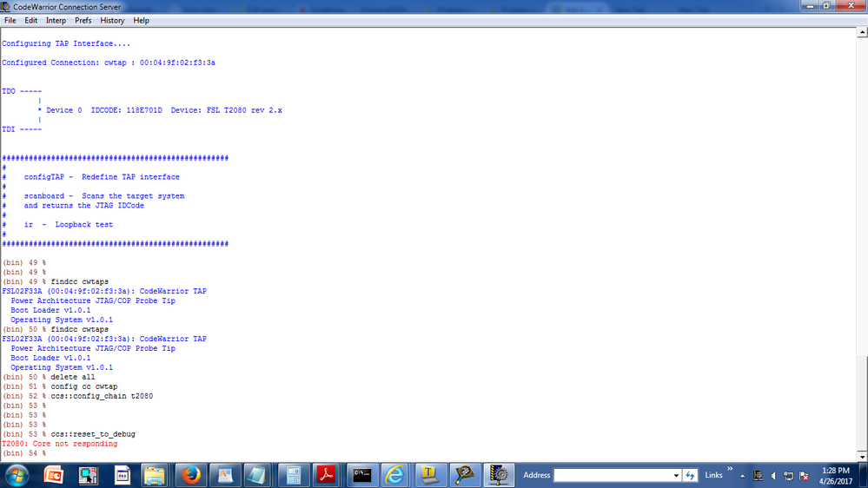Click the "config cc cwtap" command line

point(84,386)
